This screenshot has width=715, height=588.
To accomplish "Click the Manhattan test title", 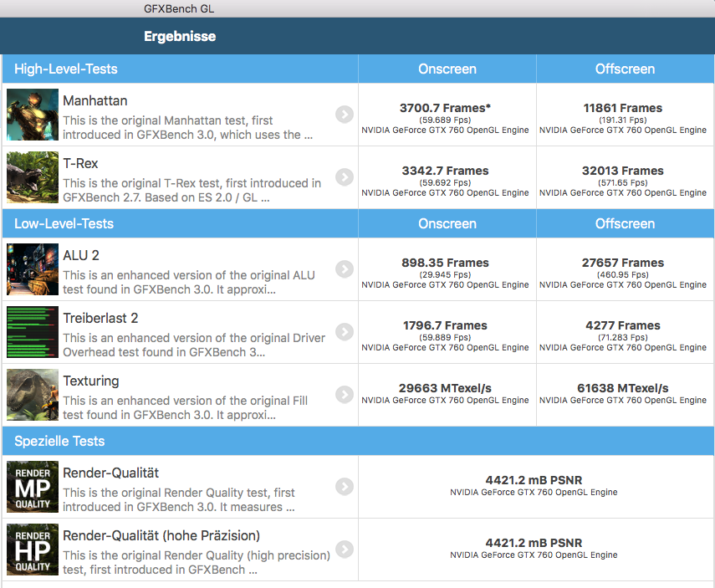I will point(95,100).
